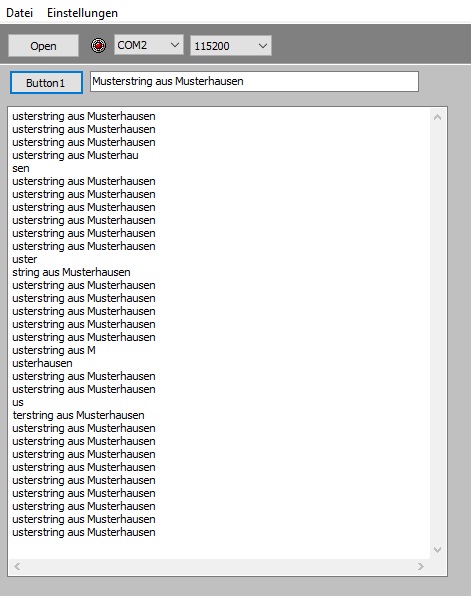Click the 'terstring aus Musterhausen' log line
The image size is (471, 596).
(x=78, y=415)
